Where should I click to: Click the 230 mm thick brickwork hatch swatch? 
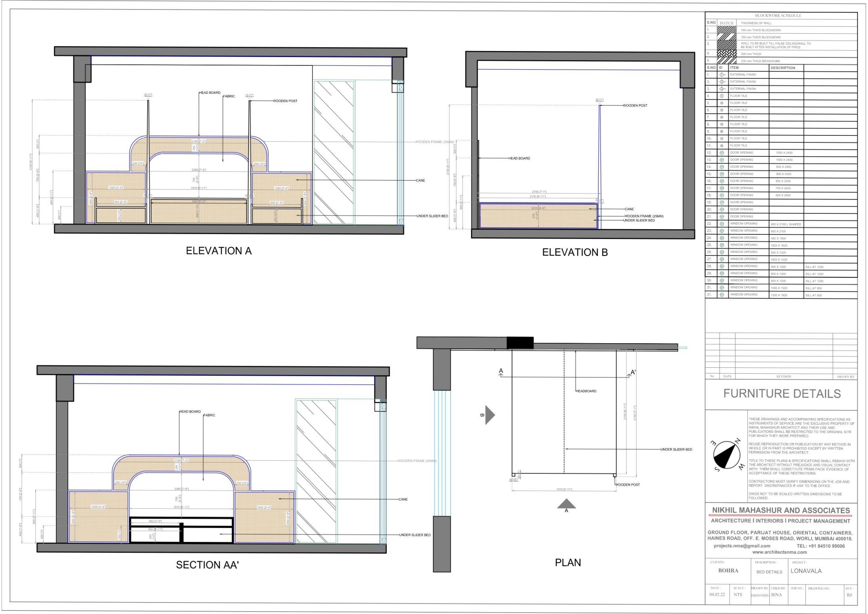tap(727, 61)
